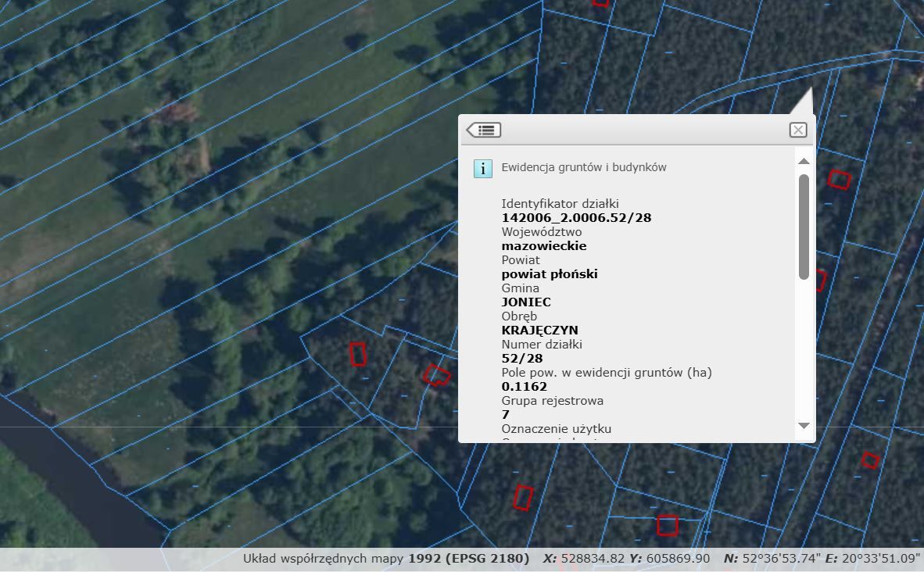Click the popup's vertical scrollbar thumb

[x=804, y=227]
